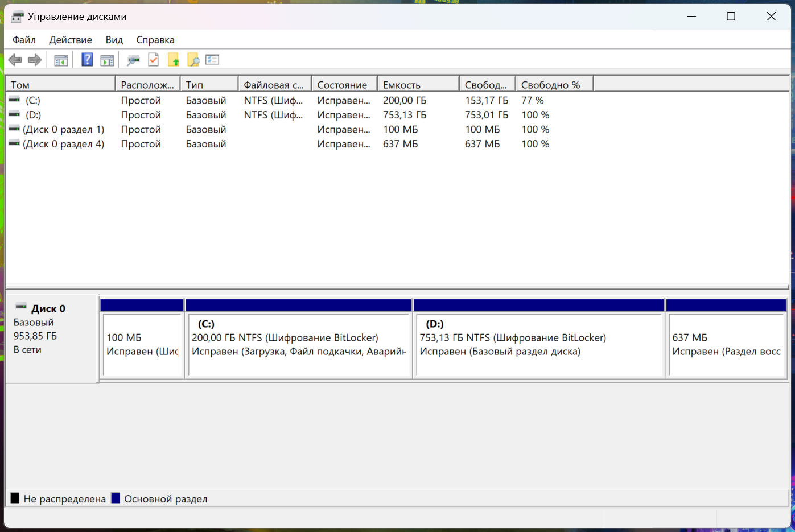Select the (Диск 0 раздел 4) volume row
The image size is (795, 532).
64,144
